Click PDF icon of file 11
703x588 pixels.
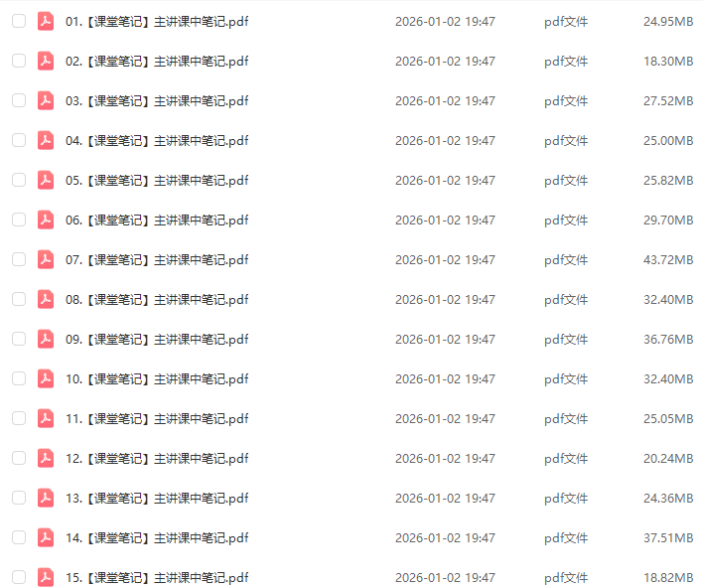tap(46, 418)
